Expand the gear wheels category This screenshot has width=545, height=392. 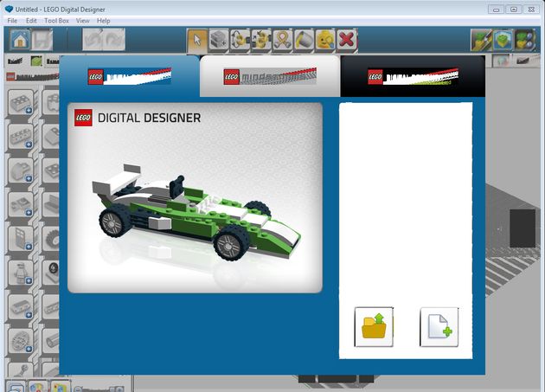(x=21, y=341)
